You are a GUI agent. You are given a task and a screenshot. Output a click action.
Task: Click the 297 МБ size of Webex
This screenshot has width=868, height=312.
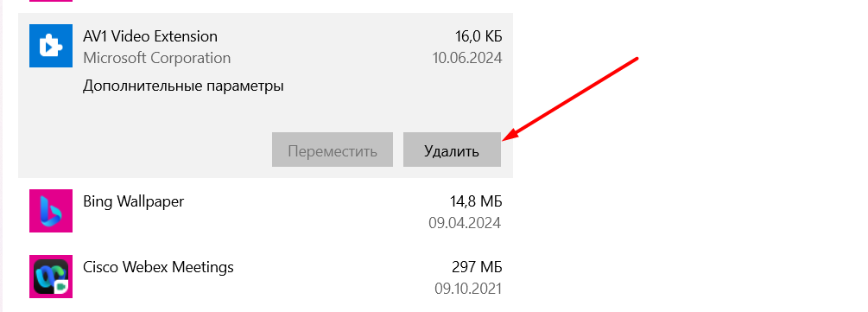(x=477, y=267)
